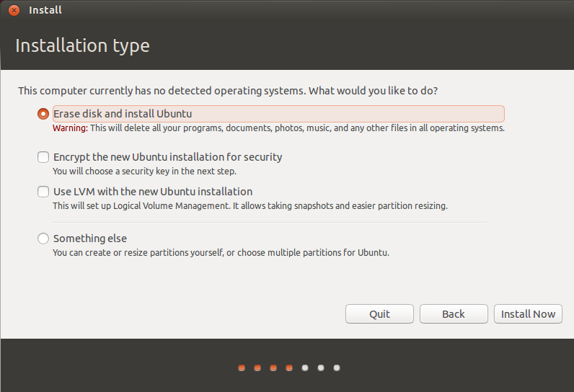
Task: Click the 'Install' window title
Action: coord(45,10)
